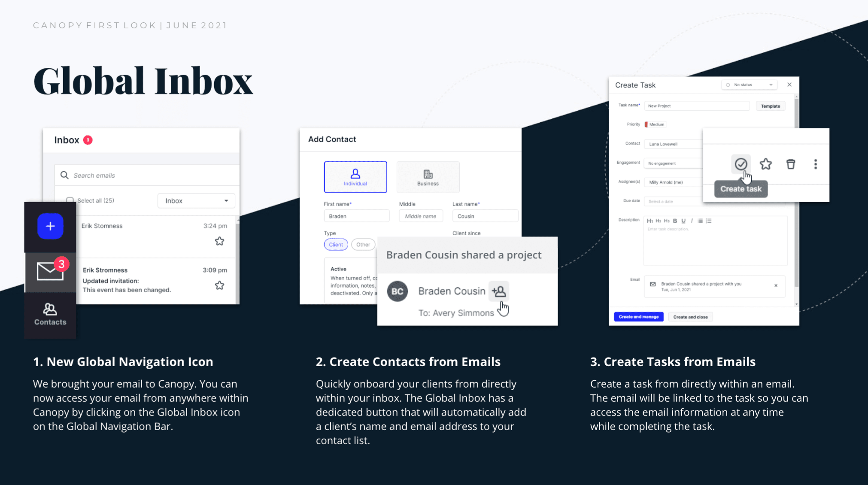
Task: Click the Contacts navigation icon
Action: 50,313
